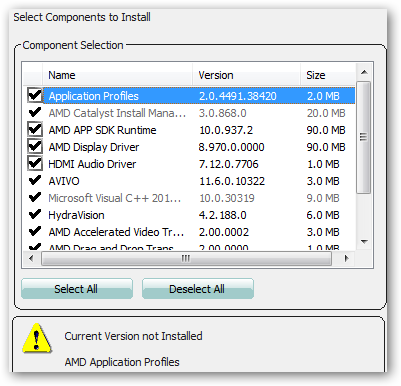The height and width of the screenshot is (386, 401).
Task: Click version 2.0.4491.38420
Action: [238, 96]
